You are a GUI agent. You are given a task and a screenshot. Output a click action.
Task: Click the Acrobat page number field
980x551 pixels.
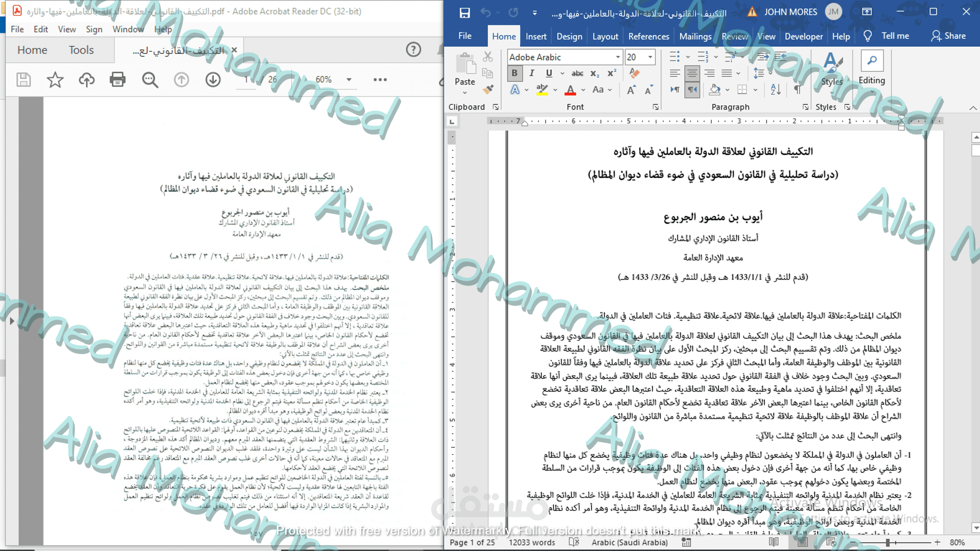point(246,80)
